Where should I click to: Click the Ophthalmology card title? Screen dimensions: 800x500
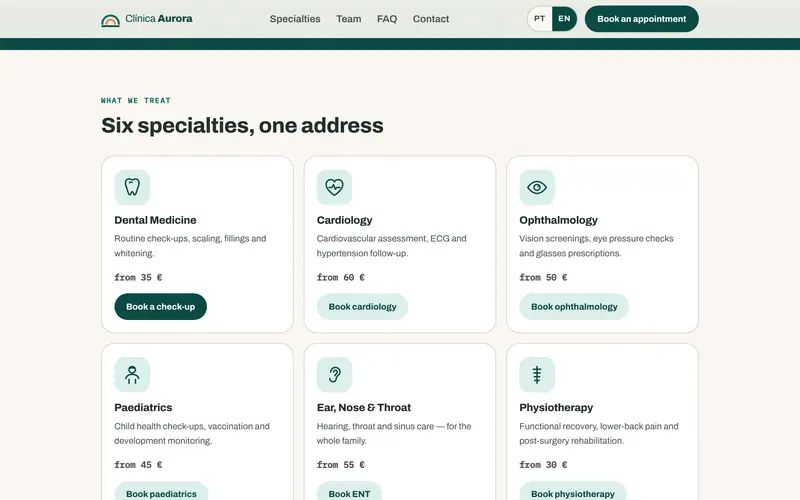coord(558,220)
